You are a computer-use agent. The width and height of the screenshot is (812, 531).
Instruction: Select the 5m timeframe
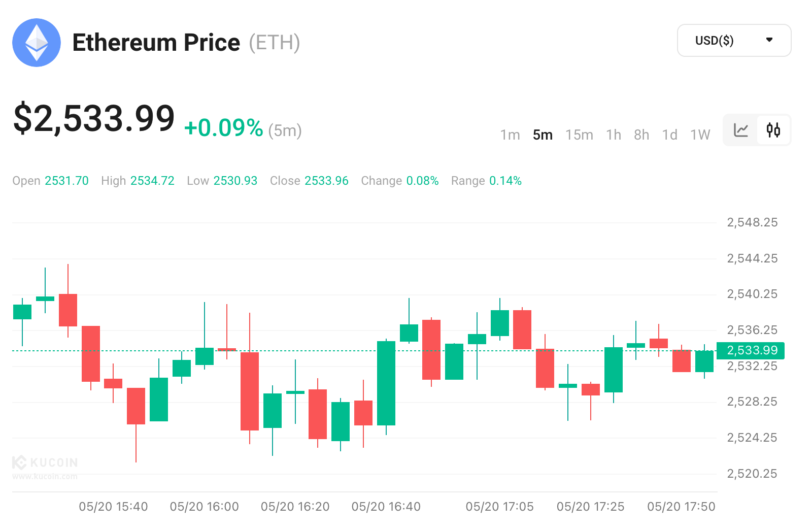click(x=543, y=135)
